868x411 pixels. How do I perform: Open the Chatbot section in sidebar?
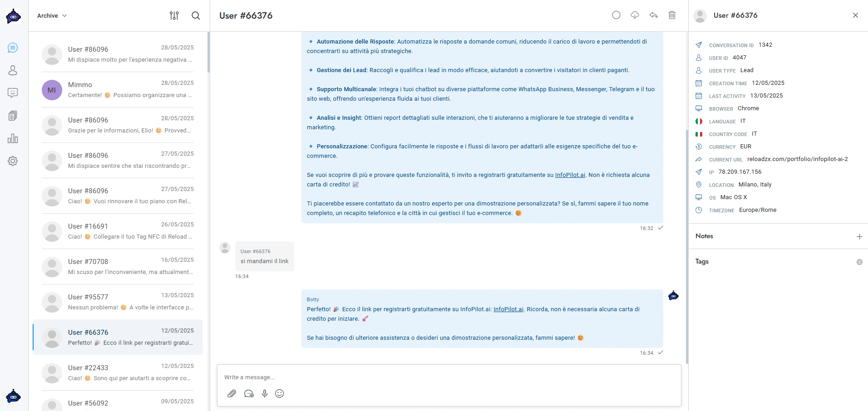pos(13,93)
